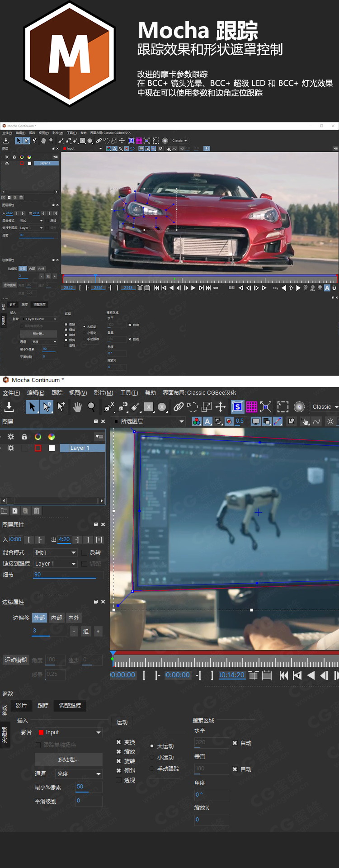Click the brightness sun icon in view bar
Image resolution: width=339 pixels, height=868 pixels.
tap(330, 421)
